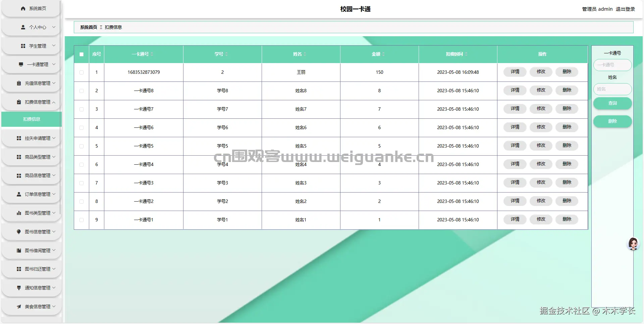Sort the table by 姓名 column arrows

pos(305,54)
